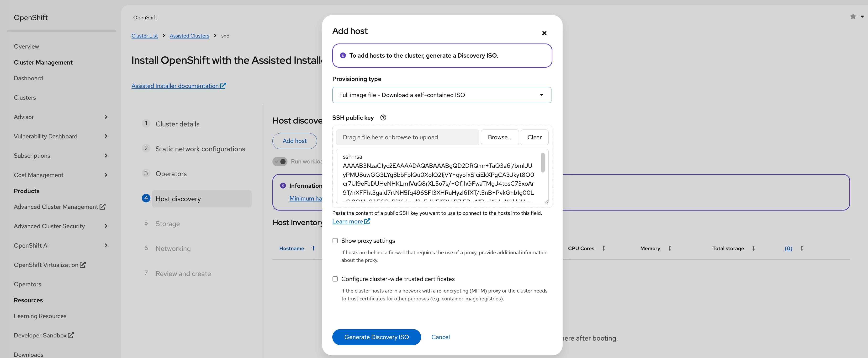The height and width of the screenshot is (358, 868).
Task: Click the SSH textarea resize handle
Action: pos(546,202)
